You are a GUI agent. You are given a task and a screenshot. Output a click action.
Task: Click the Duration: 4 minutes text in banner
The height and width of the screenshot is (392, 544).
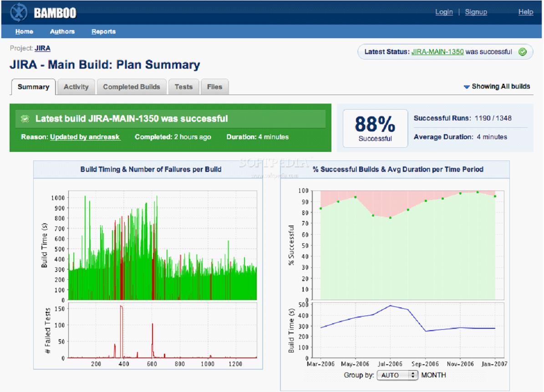(x=257, y=137)
